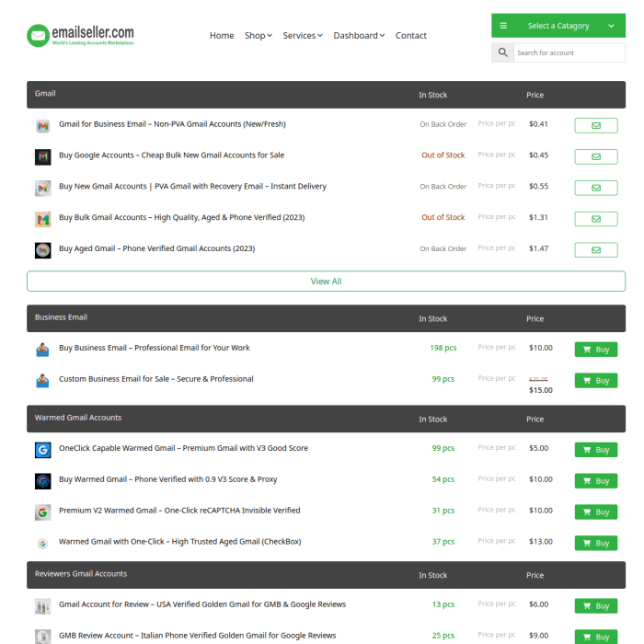Open Buy New Gmail Accounts PVA product link
Image resolution: width=644 pixels, height=644 pixels.
coord(192,187)
